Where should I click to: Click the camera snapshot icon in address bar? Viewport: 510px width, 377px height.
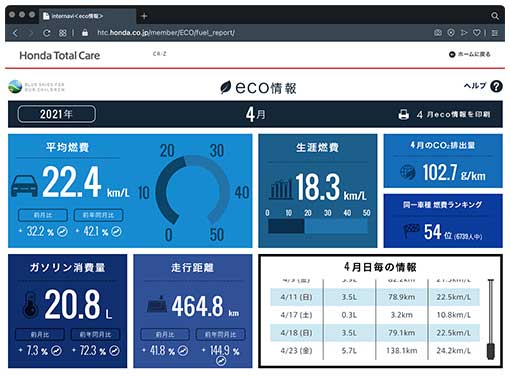(438, 33)
